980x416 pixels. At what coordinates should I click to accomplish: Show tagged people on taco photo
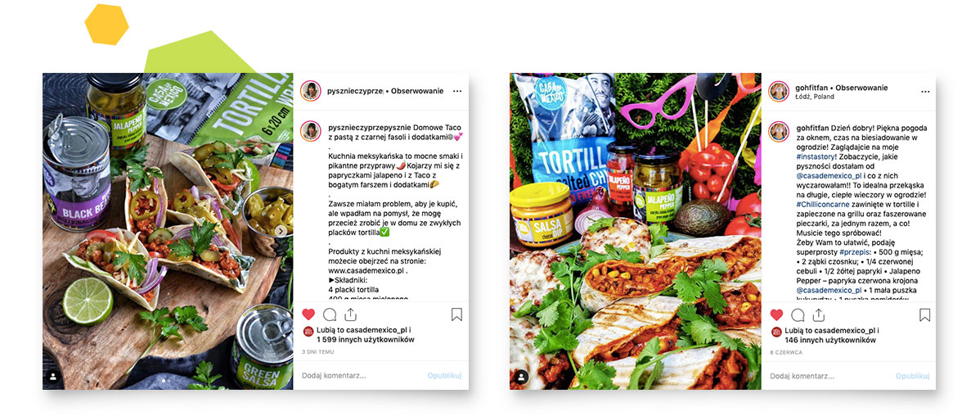[x=54, y=377]
